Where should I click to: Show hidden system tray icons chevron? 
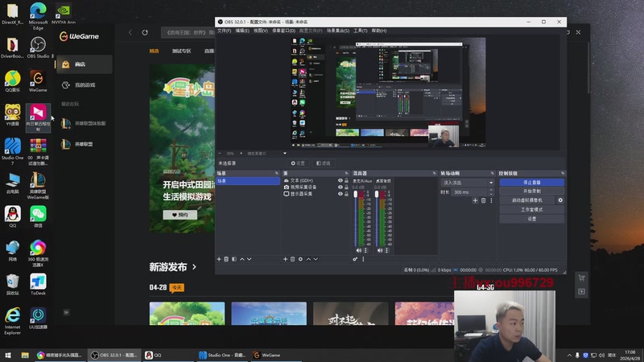click(x=569, y=355)
